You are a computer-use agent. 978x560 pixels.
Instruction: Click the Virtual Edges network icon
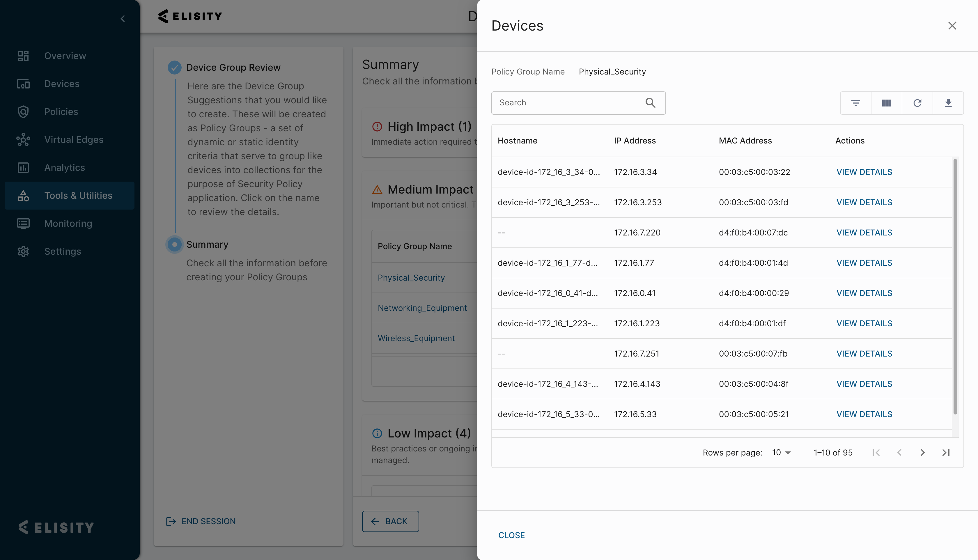[23, 140]
